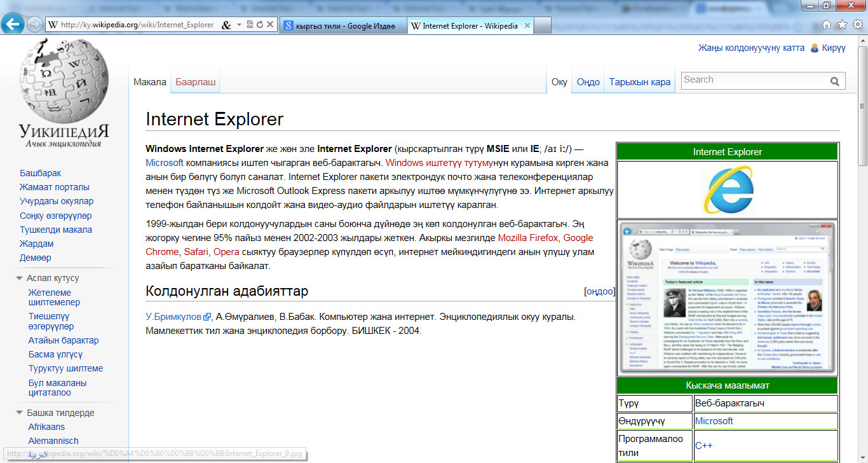
Task: Open Favorites star icon
Action: click(x=842, y=25)
